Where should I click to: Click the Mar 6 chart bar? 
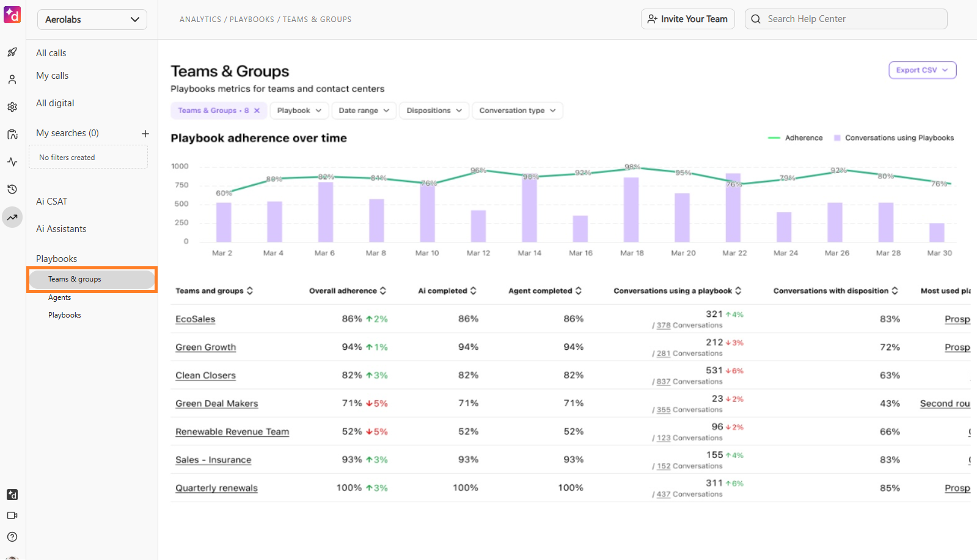pyautogui.click(x=326, y=212)
